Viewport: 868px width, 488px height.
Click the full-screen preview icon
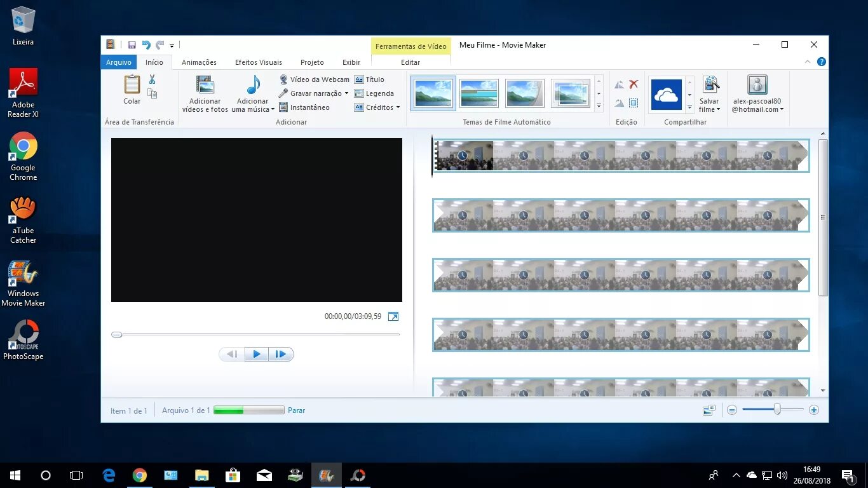pos(393,316)
